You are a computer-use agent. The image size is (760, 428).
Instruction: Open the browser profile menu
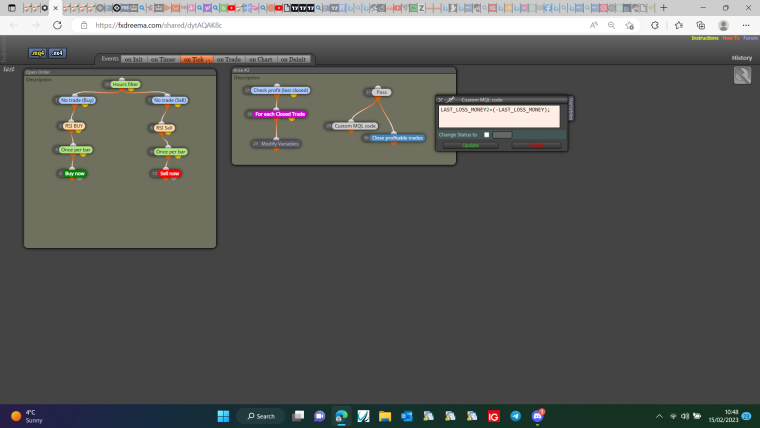click(723, 25)
